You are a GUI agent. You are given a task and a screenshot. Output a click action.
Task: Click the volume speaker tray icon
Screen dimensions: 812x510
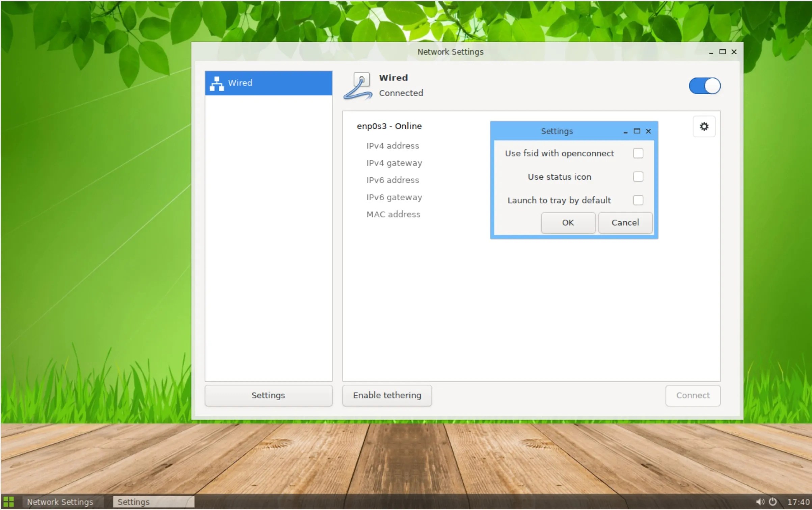click(760, 502)
